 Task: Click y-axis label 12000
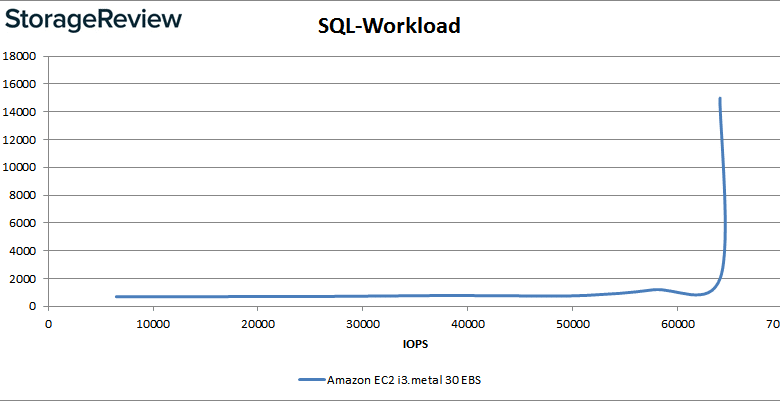[19, 140]
